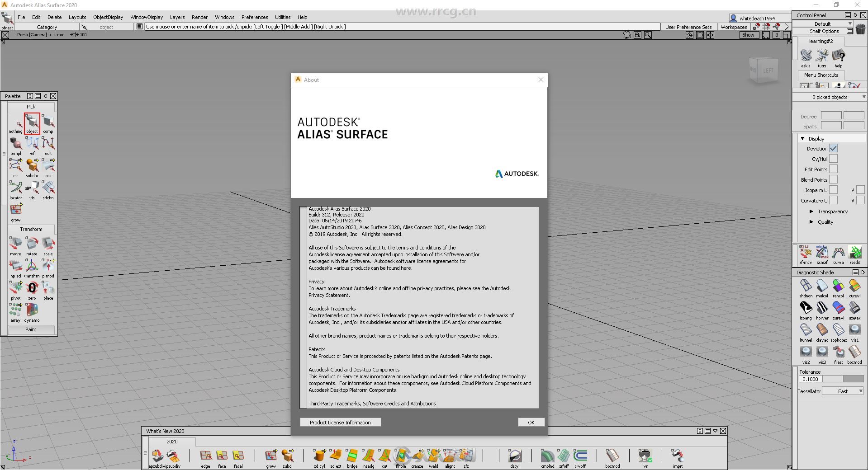Select the Curvature evaluation shade icon
The width and height of the screenshot is (868, 470).
[854, 288]
